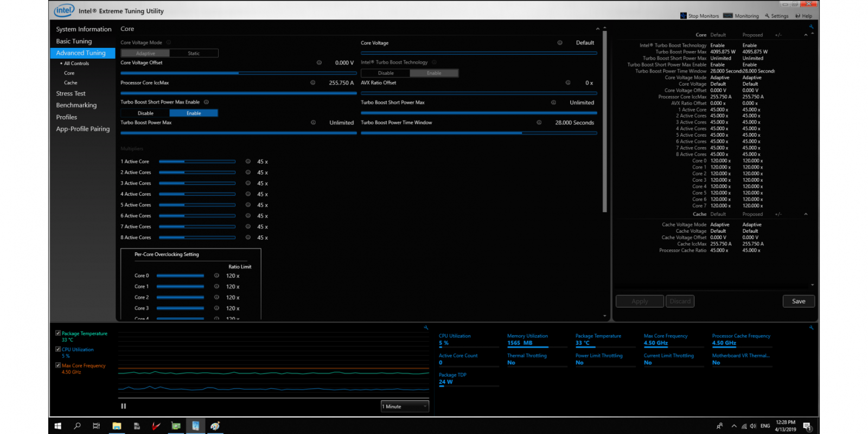
Task: Select Cache under Advanced Tuning
Action: point(71,83)
